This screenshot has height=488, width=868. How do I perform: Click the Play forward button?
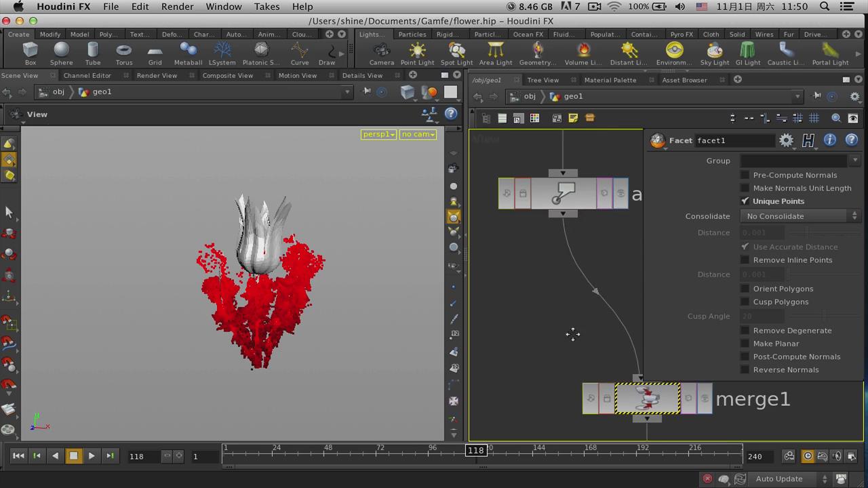(x=92, y=456)
